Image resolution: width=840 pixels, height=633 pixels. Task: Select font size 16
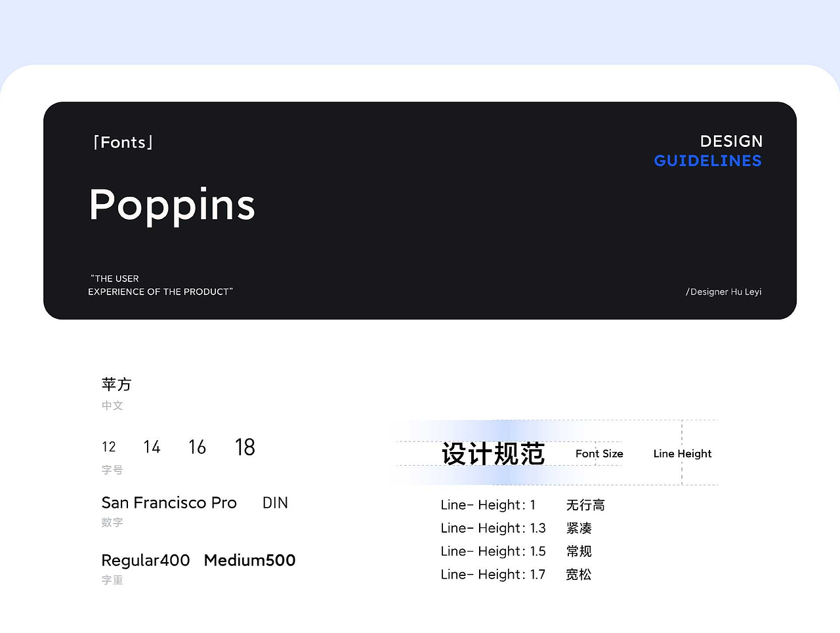tap(197, 447)
